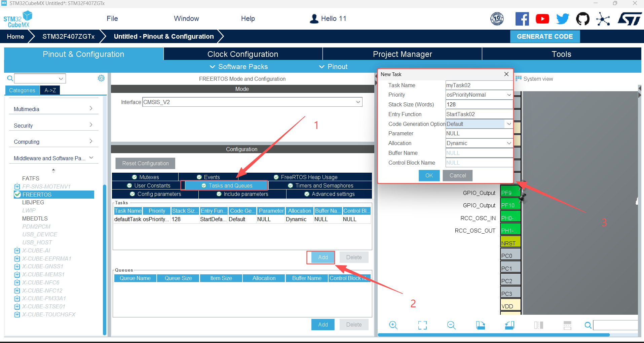Viewport: 644px width, 343px height.
Task: Select the LIBJPEG middleware item
Action: pos(33,202)
